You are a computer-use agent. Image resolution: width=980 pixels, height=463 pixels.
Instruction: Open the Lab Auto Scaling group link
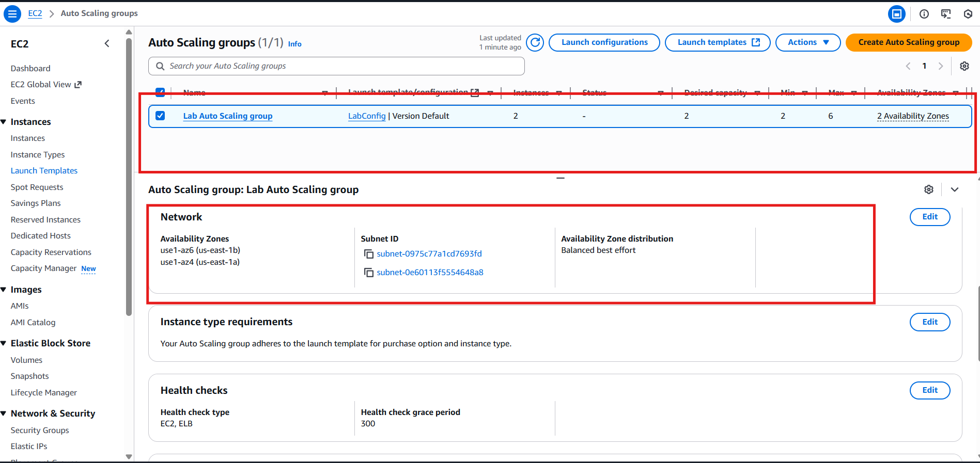228,116
